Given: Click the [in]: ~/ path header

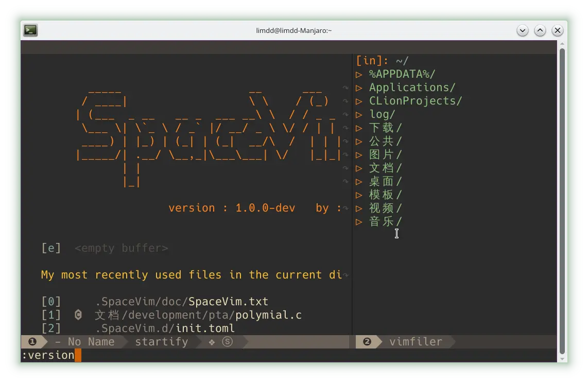Looking at the screenshot, I should click(382, 61).
